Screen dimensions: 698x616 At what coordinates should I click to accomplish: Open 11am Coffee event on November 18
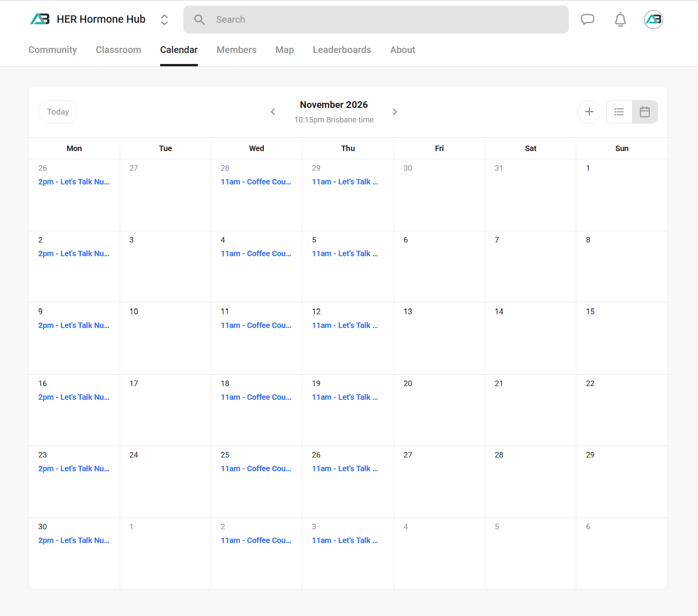[x=256, y=397]
